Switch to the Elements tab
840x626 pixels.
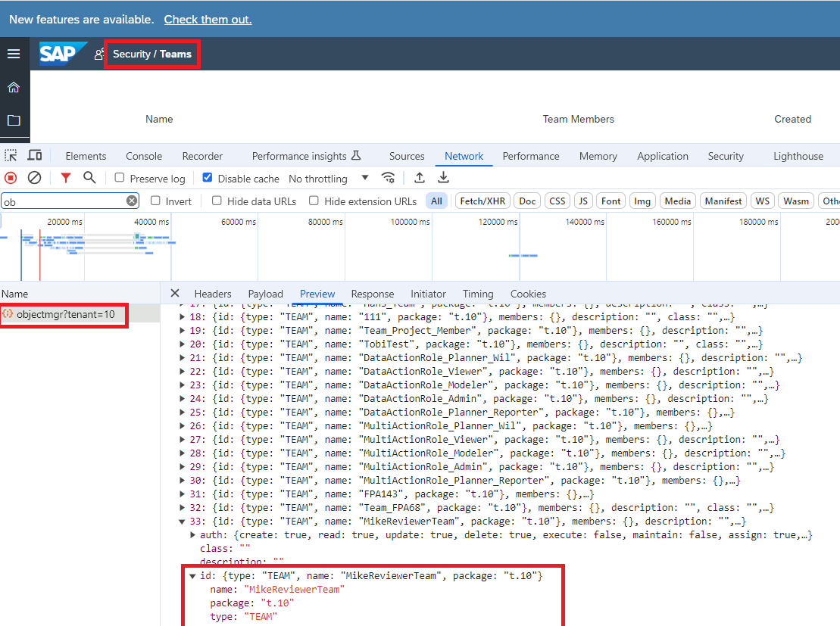(x=86, y=156)
